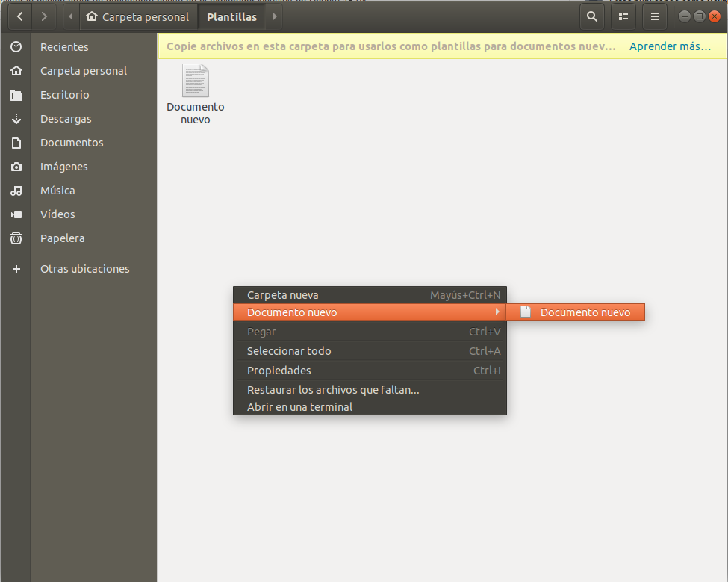Open Imágenes using the camera sidebar icon
This screenshot has height=582, width=728.
tap(16, 167)
